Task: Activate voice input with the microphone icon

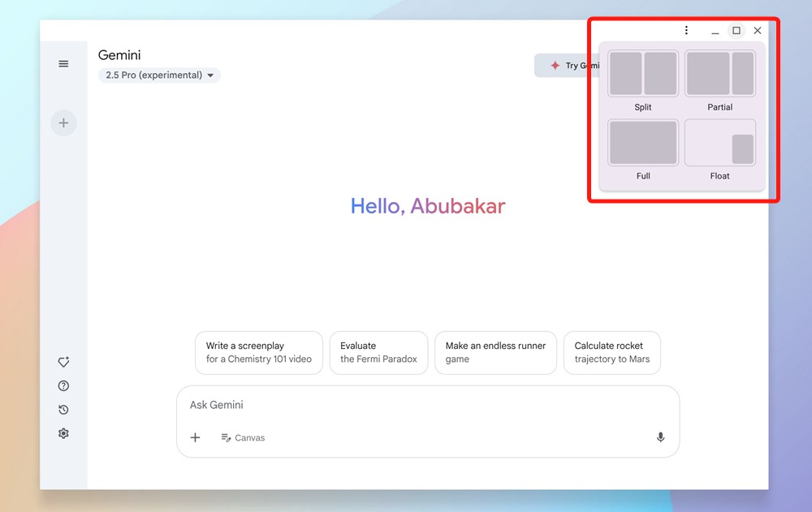Action: [660, 437]
